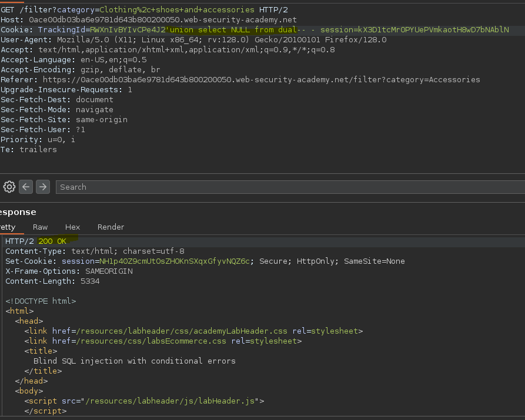
Task: Click the Response panel heading
Action: pyautogui.click(x=18, y=212)
